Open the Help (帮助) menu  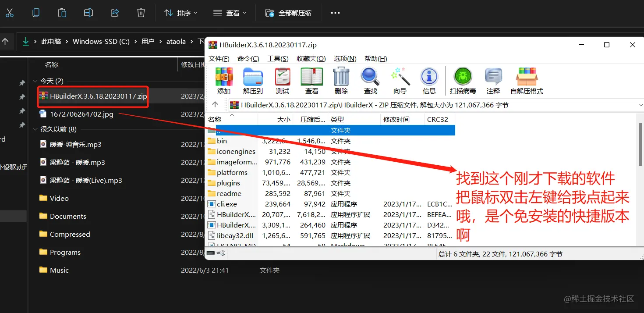[x=375, y=58]
